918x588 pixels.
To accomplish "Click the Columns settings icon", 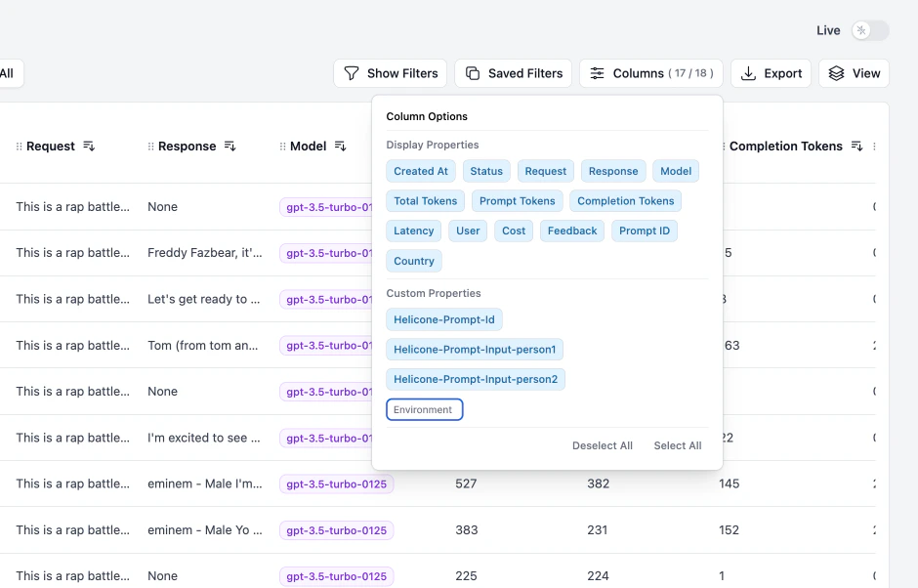I will coord(597,73).
